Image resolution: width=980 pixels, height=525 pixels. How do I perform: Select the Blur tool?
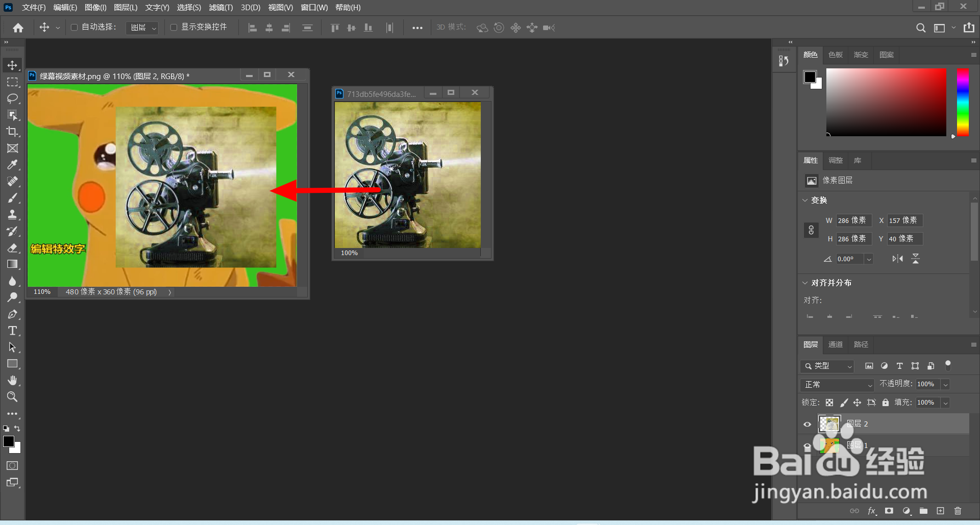(x=12, y=281)
